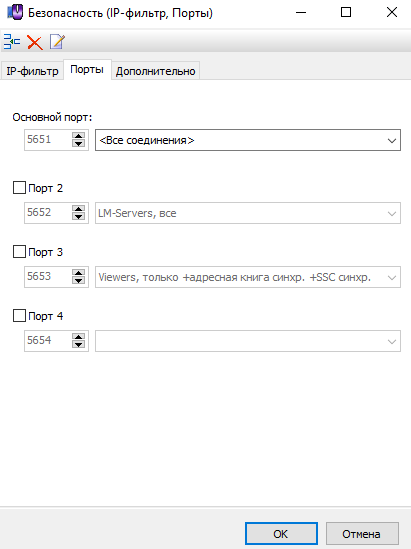
Task: Decrease main port 5651 with down arrow
Action: click(78, 144)
